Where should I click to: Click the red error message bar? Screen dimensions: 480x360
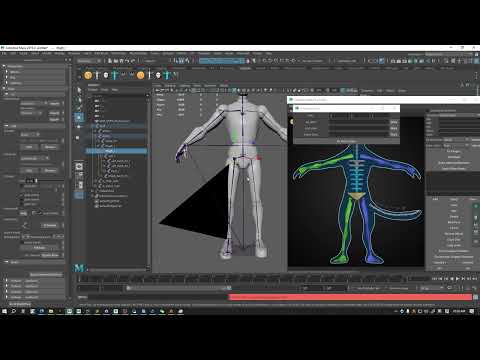pyautogui.click(x=350, y=297)
